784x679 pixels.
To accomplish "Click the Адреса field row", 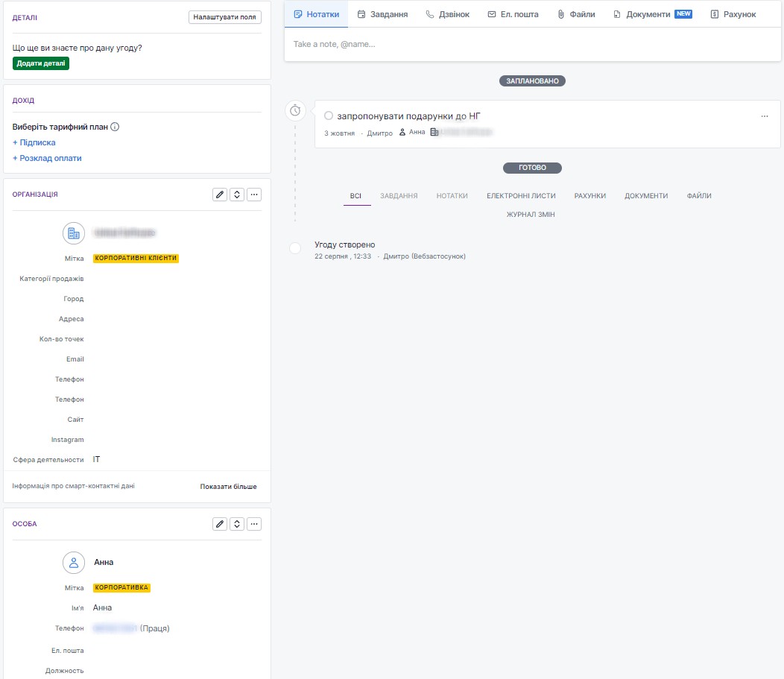I will (x=137, y=319).
